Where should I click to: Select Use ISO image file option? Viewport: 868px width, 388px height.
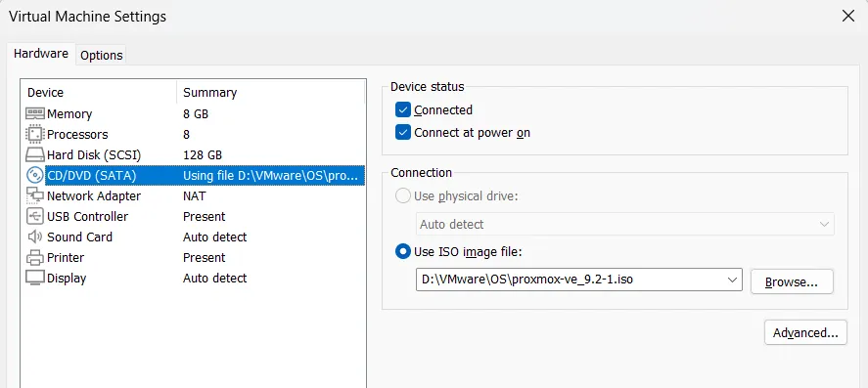403,252
